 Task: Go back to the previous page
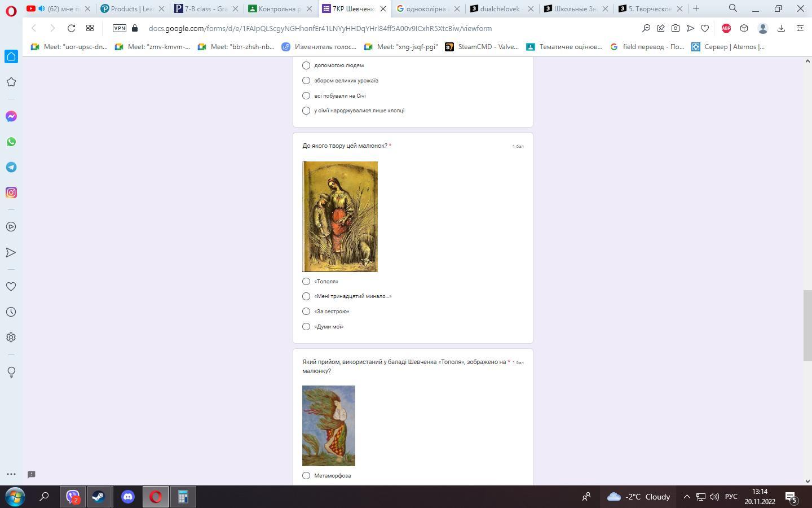34,28
